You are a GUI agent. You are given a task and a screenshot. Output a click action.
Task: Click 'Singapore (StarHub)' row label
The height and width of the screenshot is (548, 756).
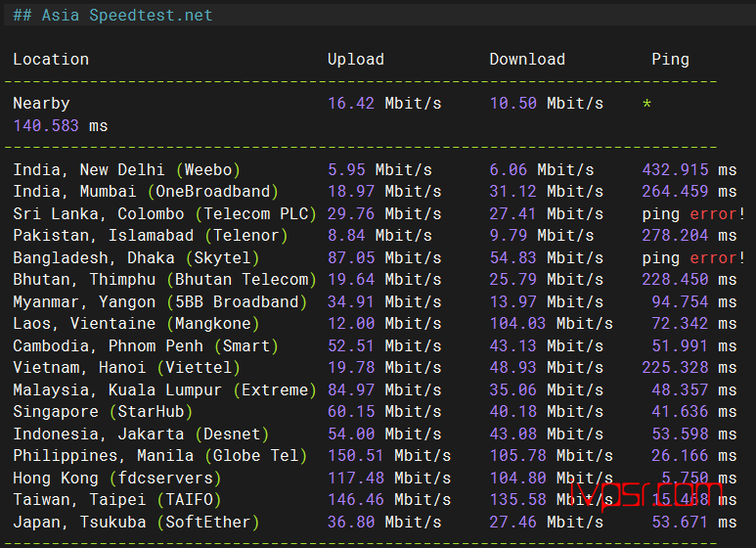(x=103, y=411)
